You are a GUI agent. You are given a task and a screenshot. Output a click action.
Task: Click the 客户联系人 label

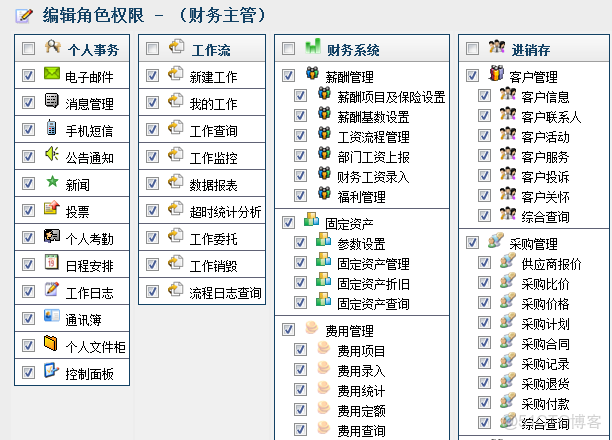click(x=552, y=117)
